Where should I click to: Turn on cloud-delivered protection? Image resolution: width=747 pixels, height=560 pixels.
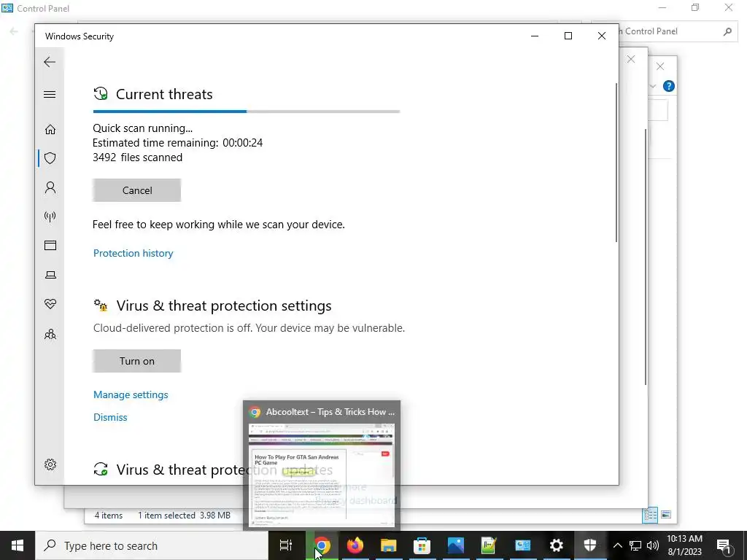coord(136,361)
